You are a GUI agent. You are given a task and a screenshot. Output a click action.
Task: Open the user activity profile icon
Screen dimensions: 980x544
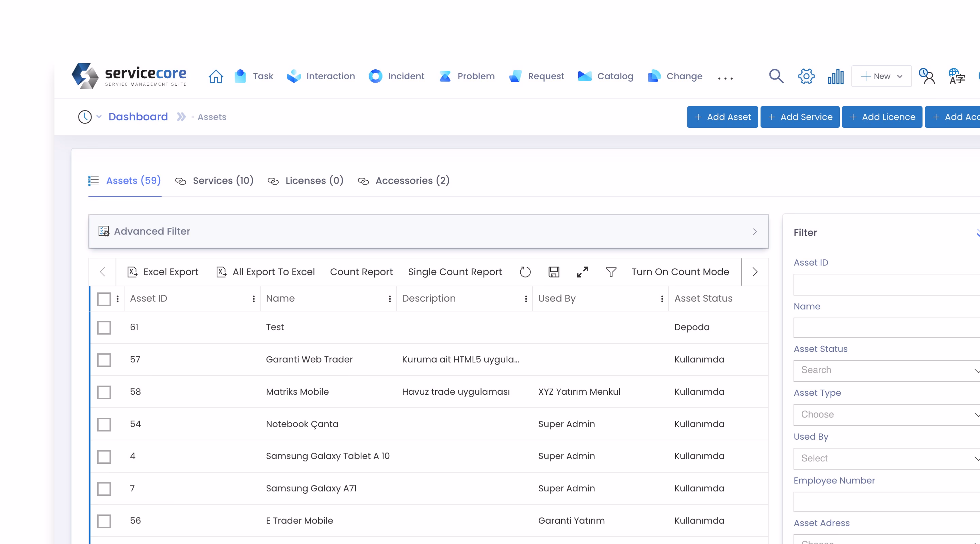(927, 76)
